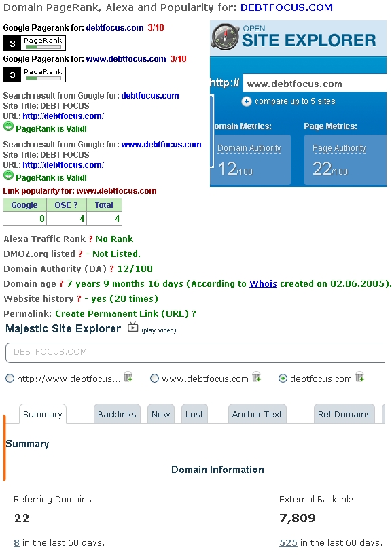Click add-to-bucket icon next to debtfocus.com option
The height and width of the screenshot is (558, 392).
click(360, 377)
